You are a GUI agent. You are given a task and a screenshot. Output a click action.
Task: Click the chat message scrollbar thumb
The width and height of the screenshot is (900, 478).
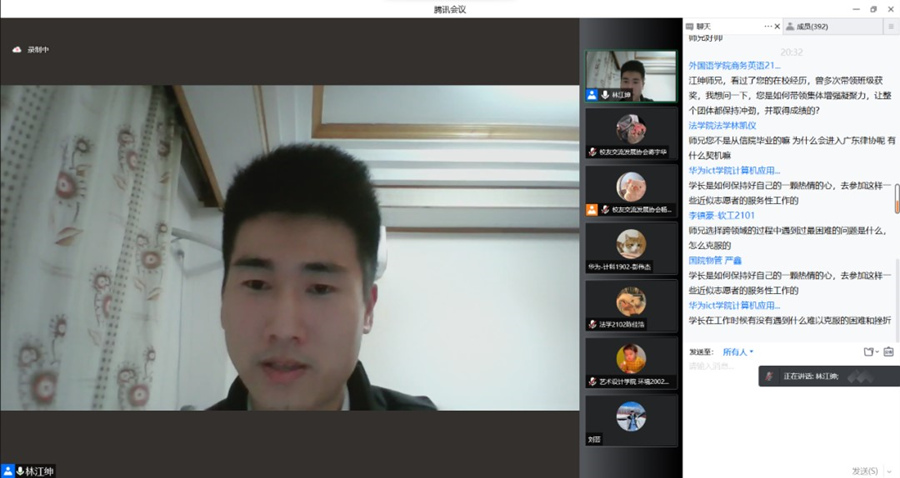tap(896, 195)
